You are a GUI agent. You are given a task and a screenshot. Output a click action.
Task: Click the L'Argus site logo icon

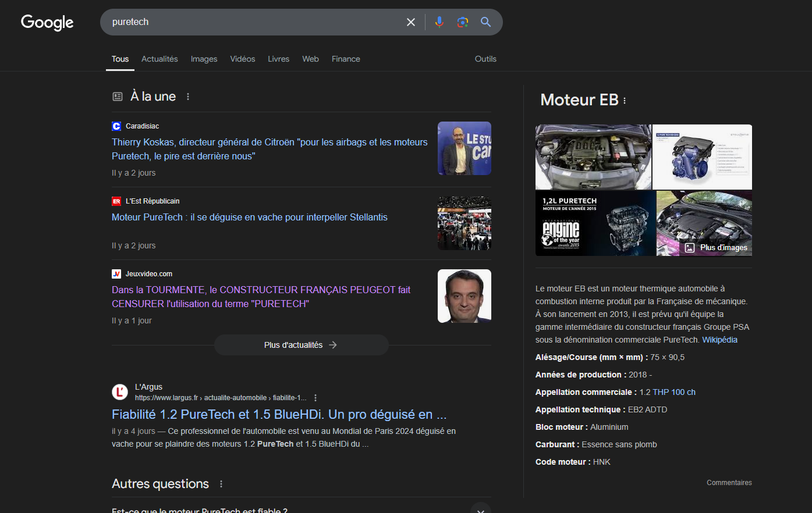[120, 392]
